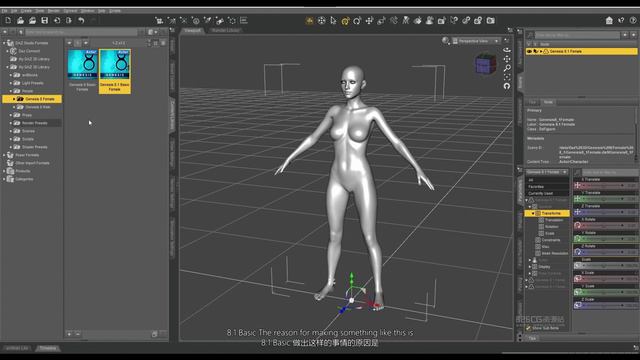Click the X Translate parameter icon
This screenshot has width=640, height=360.
pyautogui.click(x=578, y=186)
